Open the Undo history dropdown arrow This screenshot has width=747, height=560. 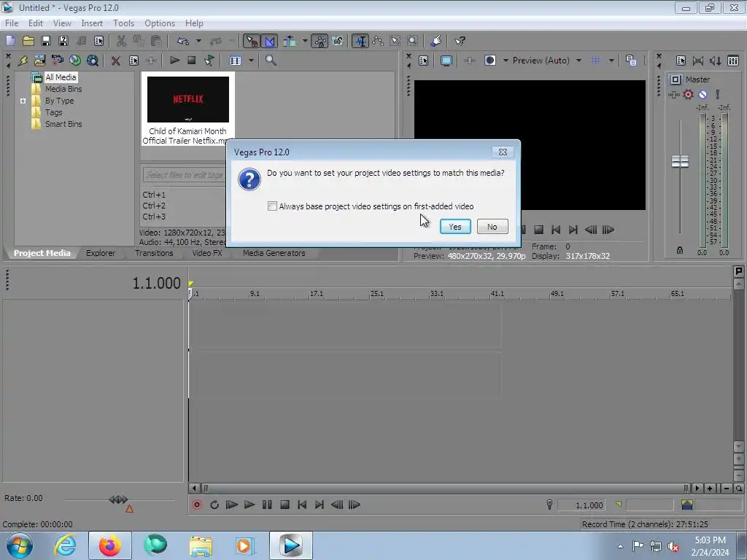(198, 41)
